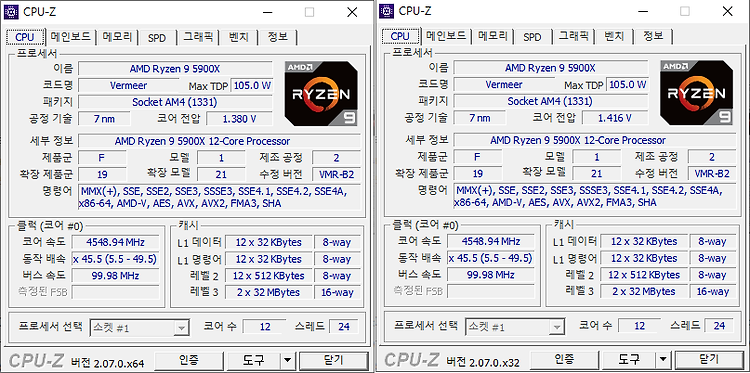Click 닫기 button in x64 window
This screenshot has height=373, width=750.
[334, 360]
